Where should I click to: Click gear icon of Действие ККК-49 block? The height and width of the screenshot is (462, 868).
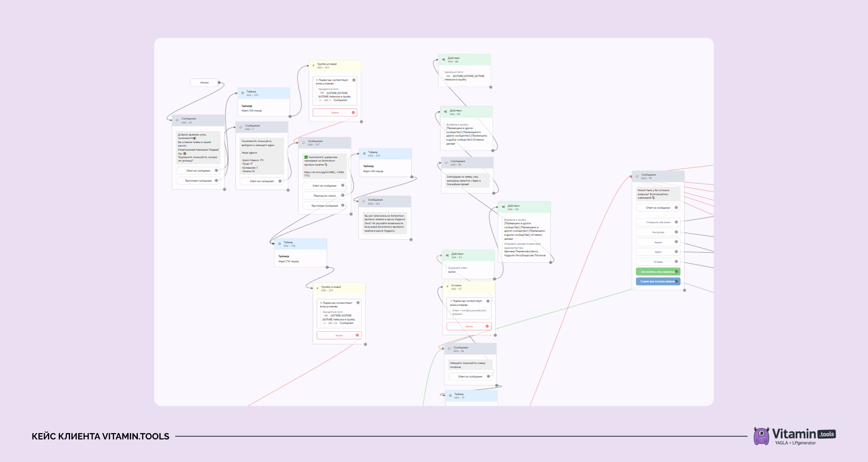(x=503, y=207)
